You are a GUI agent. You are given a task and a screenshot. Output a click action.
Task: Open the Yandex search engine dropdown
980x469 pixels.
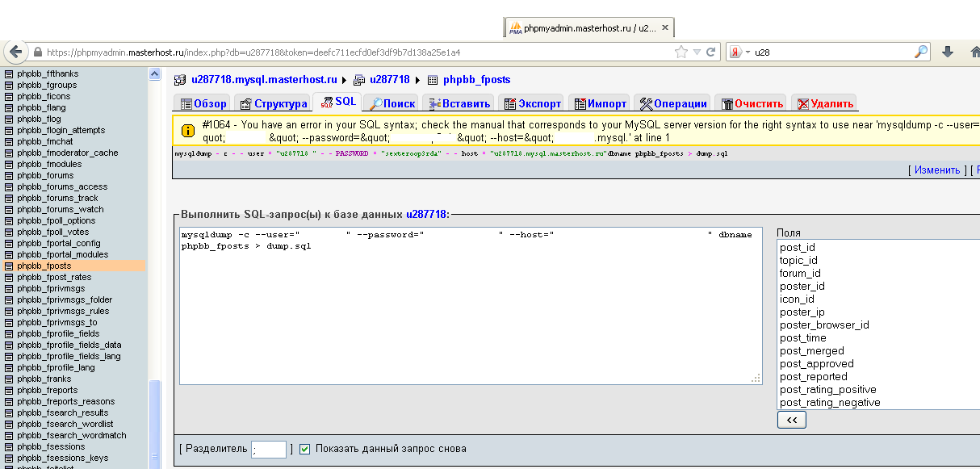tap(739, 52)
